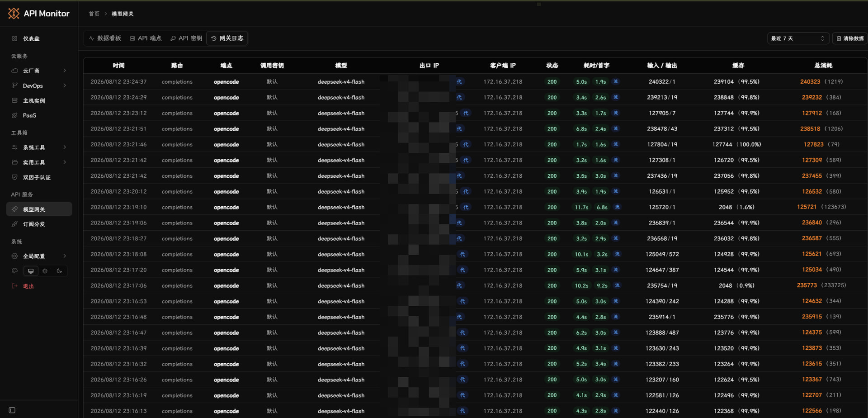The image size is (868, 418).
Task: Expand the 全局配置 submenu chevron
Action: coord(65,256)
